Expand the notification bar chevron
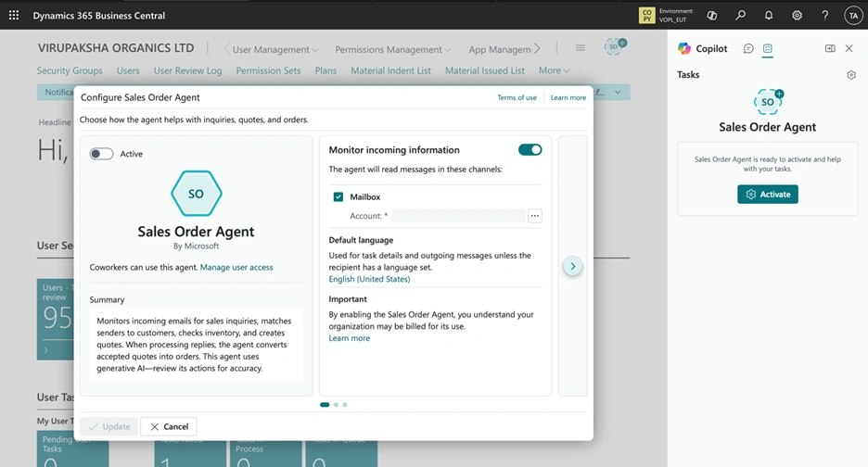 [x=618, y=92]
